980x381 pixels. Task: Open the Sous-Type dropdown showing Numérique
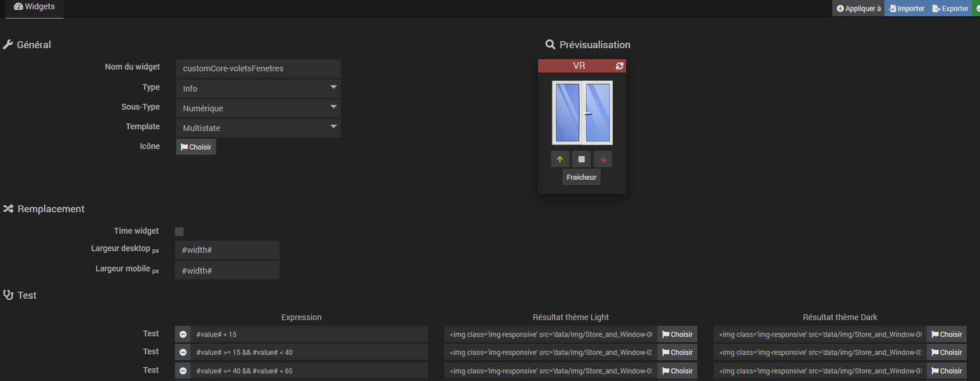click(258, 108)
